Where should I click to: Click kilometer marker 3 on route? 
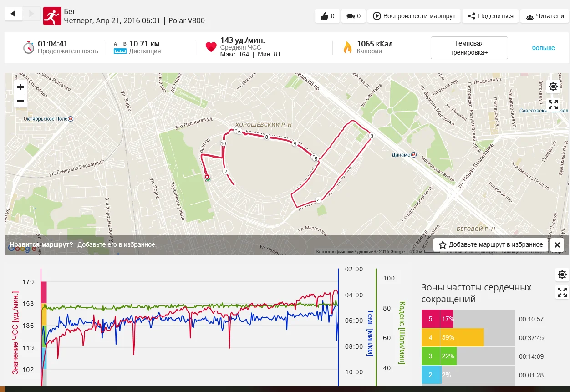coord(372,136)
